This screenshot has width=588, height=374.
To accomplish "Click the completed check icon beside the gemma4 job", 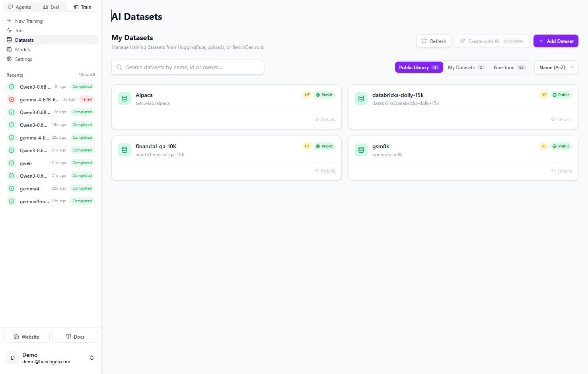I will 12,188.
